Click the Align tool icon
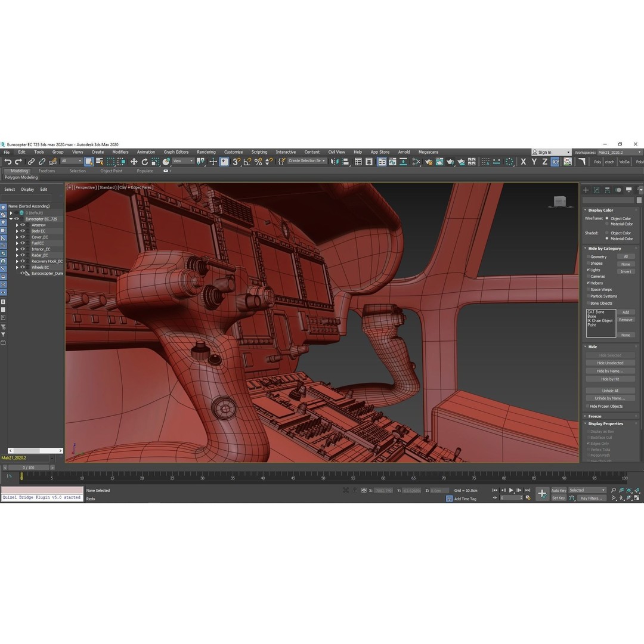This screenshot has height=644, width=644. [345, 162]
